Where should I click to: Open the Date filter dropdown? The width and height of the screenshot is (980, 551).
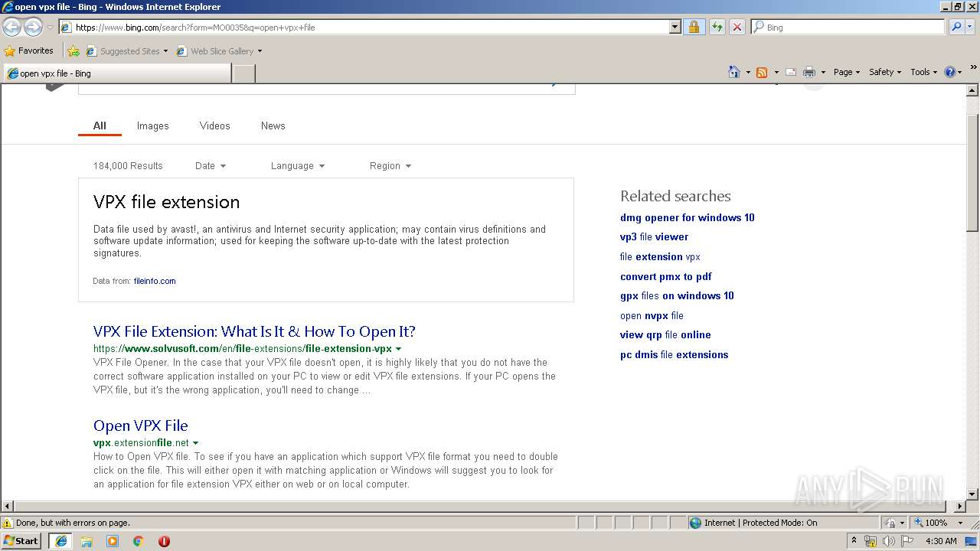click(211, 165)
